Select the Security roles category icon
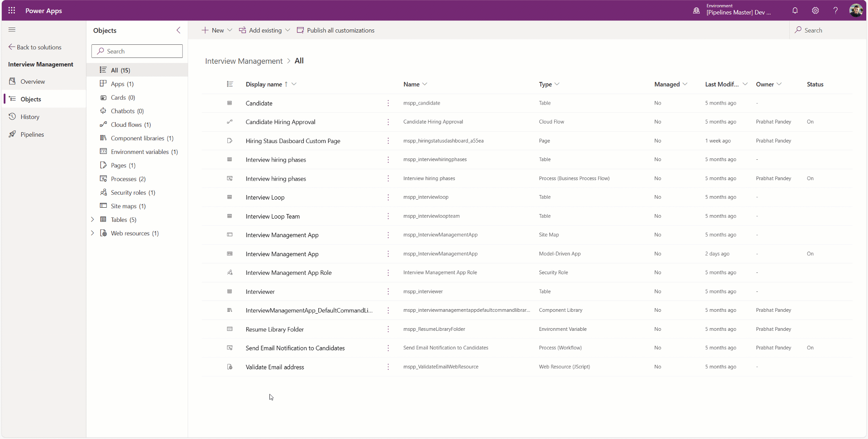 (103, 192)
